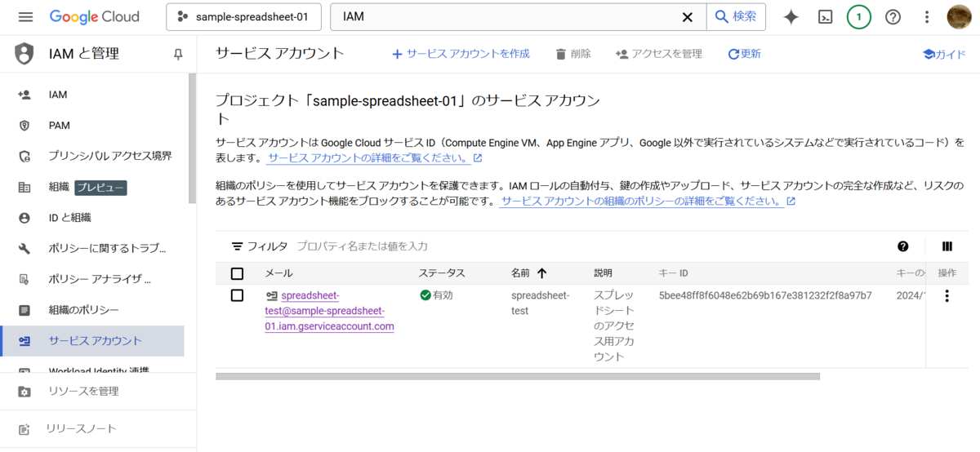980x452 pixels.
Task: Open the three-dot settings menu in header
Action: tap(927, 17)
